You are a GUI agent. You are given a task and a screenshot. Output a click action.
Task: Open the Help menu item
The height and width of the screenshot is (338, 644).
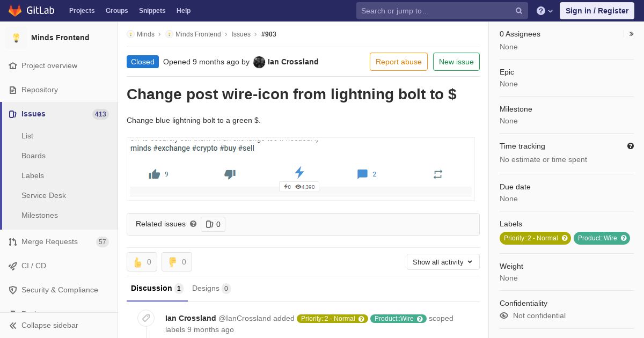(184, 11)
